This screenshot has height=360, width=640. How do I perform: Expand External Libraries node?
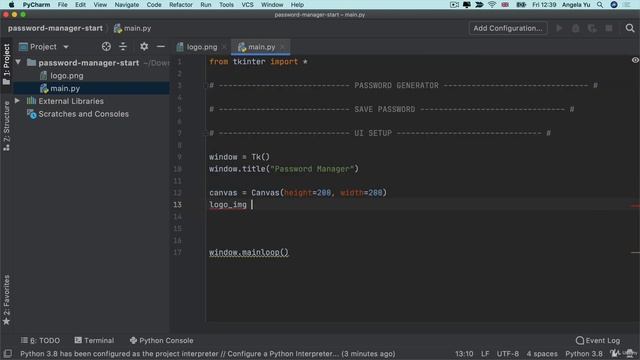(x=18, y=101)
